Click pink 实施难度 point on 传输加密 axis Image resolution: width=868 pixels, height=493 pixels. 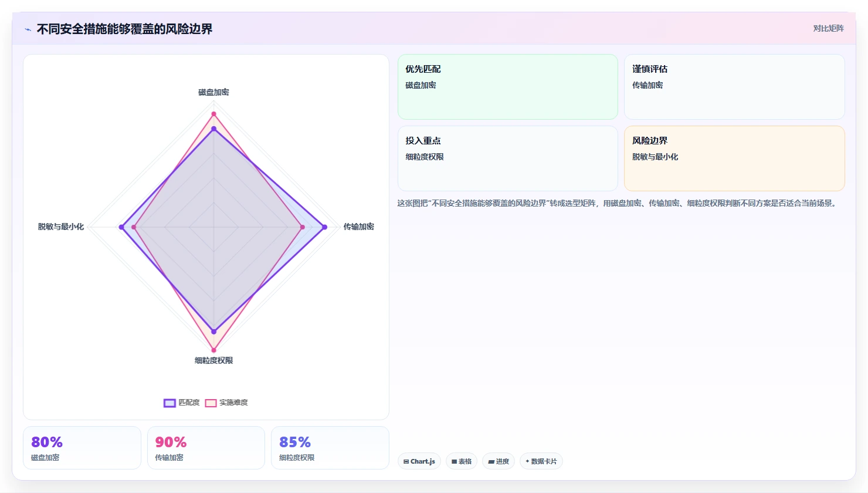[x=303, y=227]
